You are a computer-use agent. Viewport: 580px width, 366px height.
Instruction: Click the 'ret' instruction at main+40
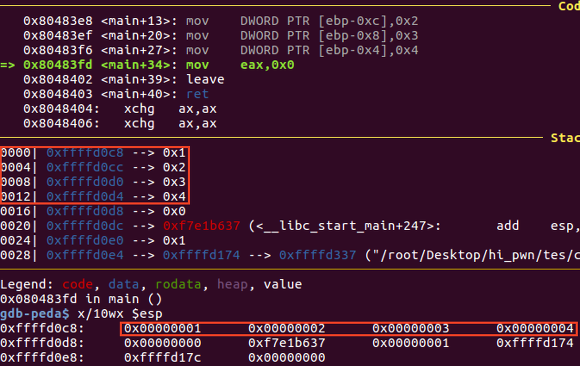click(198, 94)
